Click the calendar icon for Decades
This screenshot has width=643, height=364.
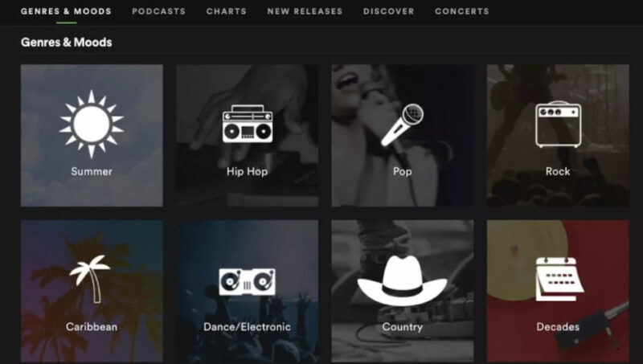559,279
